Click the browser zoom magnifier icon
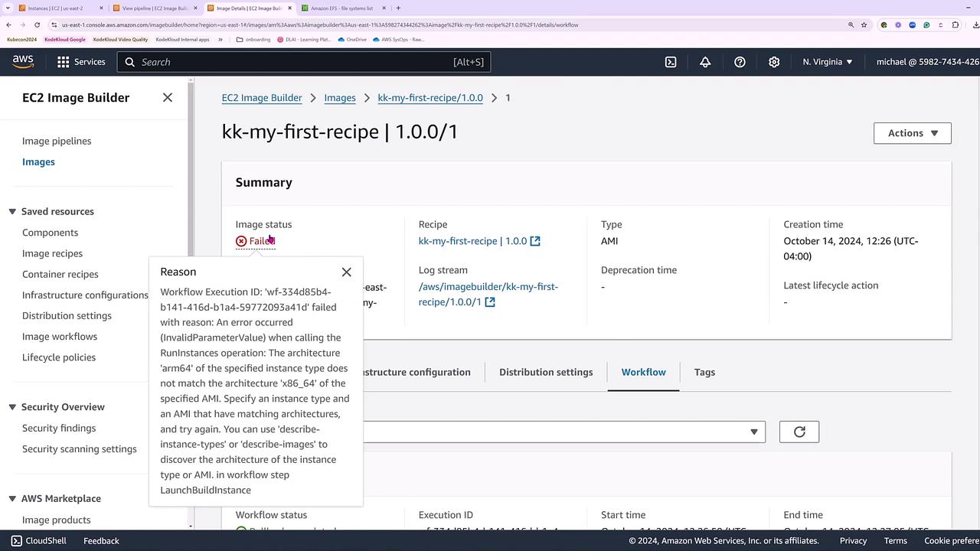Viewport: 980px width, 551px height. coord(851,24)
